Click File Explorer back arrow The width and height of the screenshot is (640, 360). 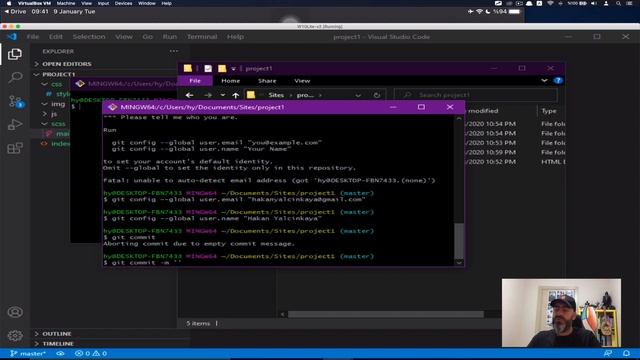pyautogui.click(x=189, y=95)
